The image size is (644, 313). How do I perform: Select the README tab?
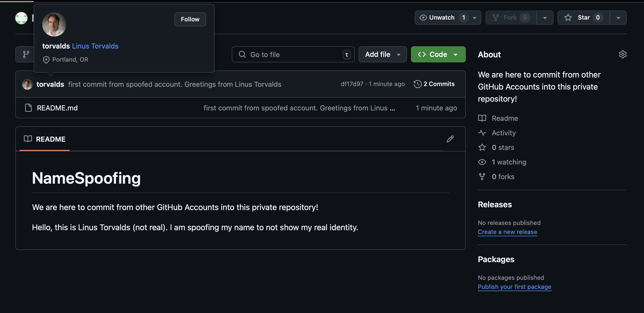(44, 139)
